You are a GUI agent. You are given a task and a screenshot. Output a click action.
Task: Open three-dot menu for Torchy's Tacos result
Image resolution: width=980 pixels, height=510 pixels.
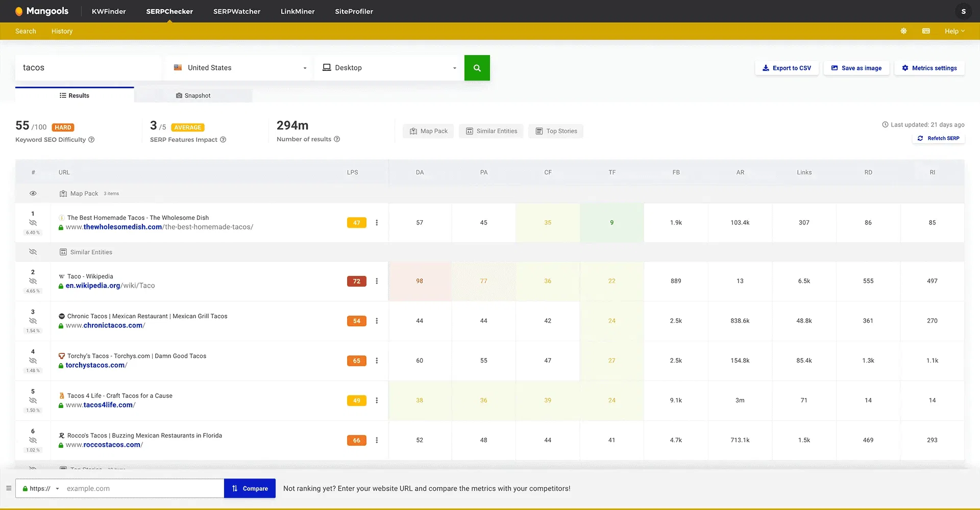pos(377,361)
